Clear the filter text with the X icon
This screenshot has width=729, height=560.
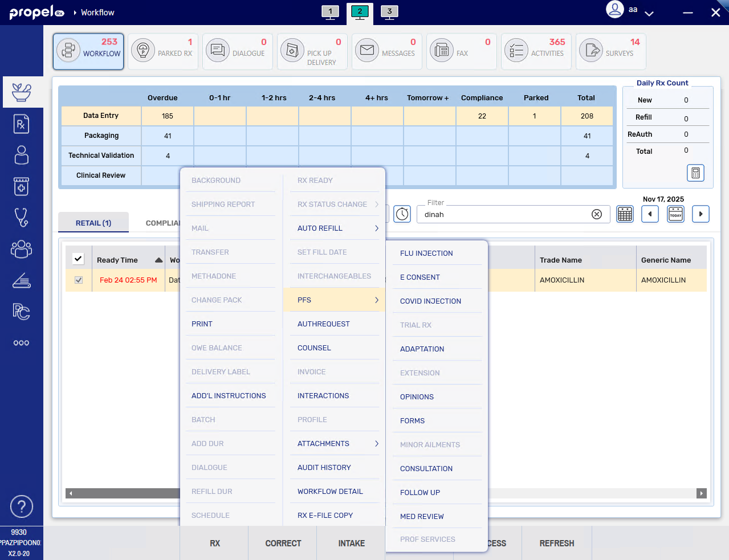pos(597,214)
